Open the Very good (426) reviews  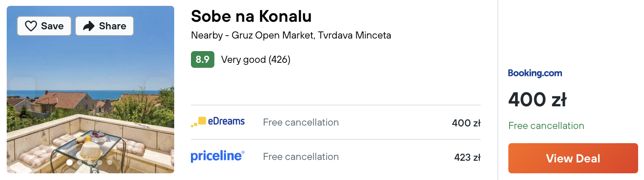pos(255,59)
